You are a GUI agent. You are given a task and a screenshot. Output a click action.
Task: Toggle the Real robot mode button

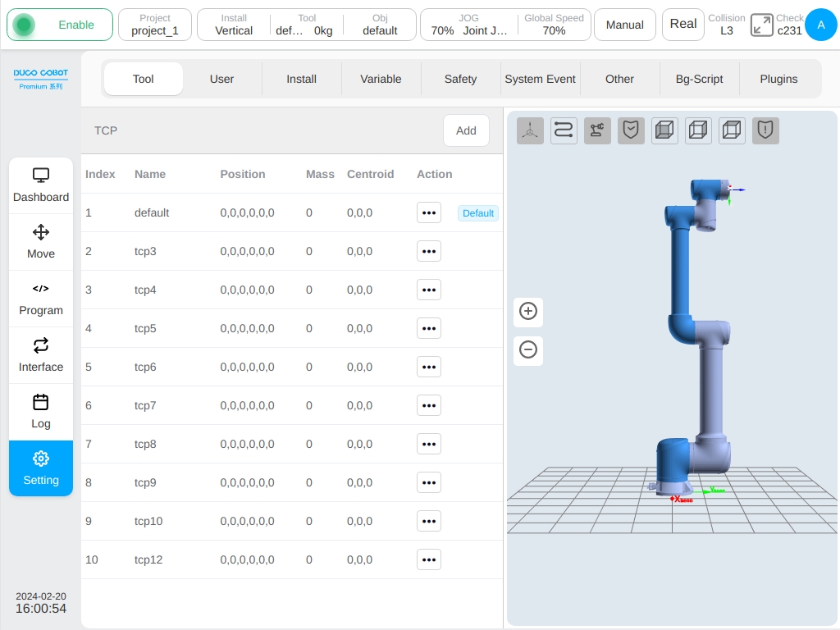pos(683,24)
